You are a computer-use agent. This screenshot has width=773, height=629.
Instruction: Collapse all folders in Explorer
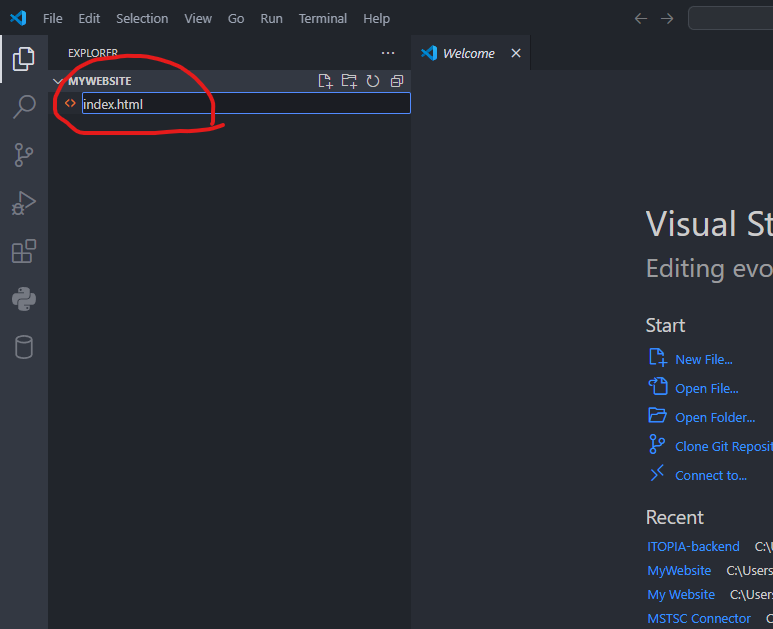click(397, 81)
